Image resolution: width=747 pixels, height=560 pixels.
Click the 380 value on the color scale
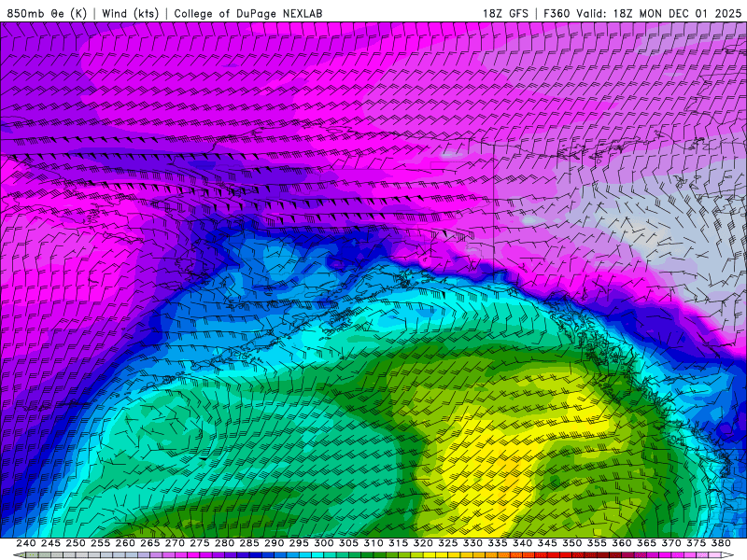pos(721,543)
